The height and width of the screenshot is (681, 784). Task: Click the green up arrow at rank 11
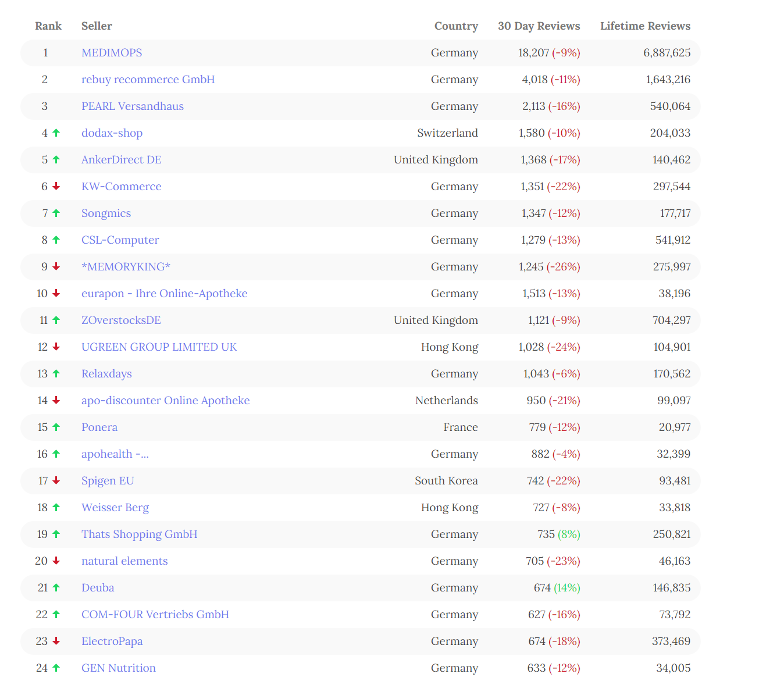(56, 320)
